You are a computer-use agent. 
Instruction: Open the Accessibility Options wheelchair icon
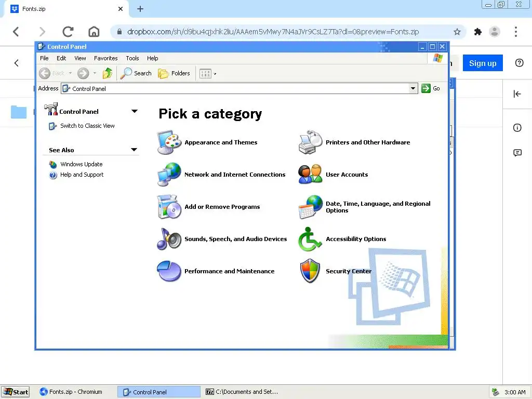pos(310,239)
